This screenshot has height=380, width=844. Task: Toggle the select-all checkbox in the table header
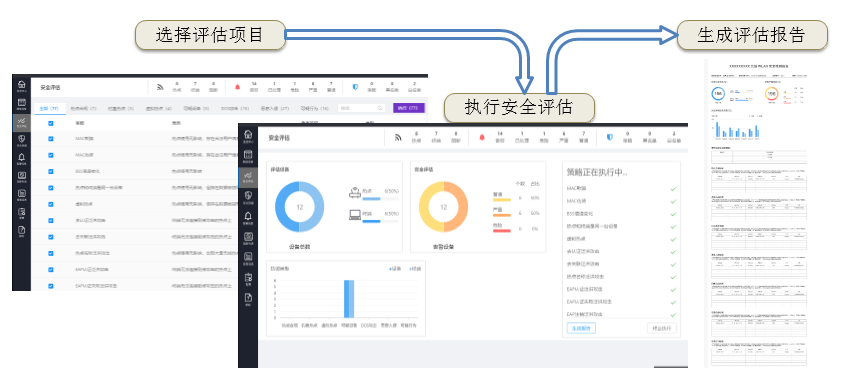[51, 123]
